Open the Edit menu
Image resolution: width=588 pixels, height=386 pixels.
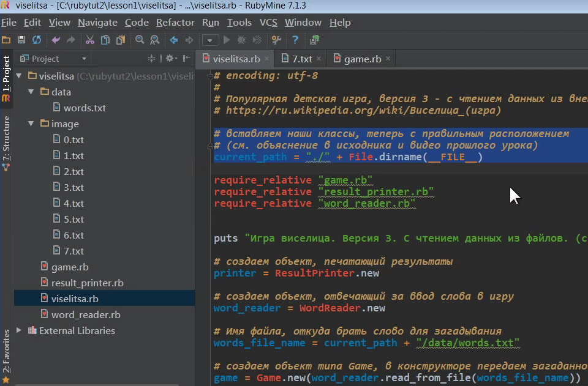(32, 23)
